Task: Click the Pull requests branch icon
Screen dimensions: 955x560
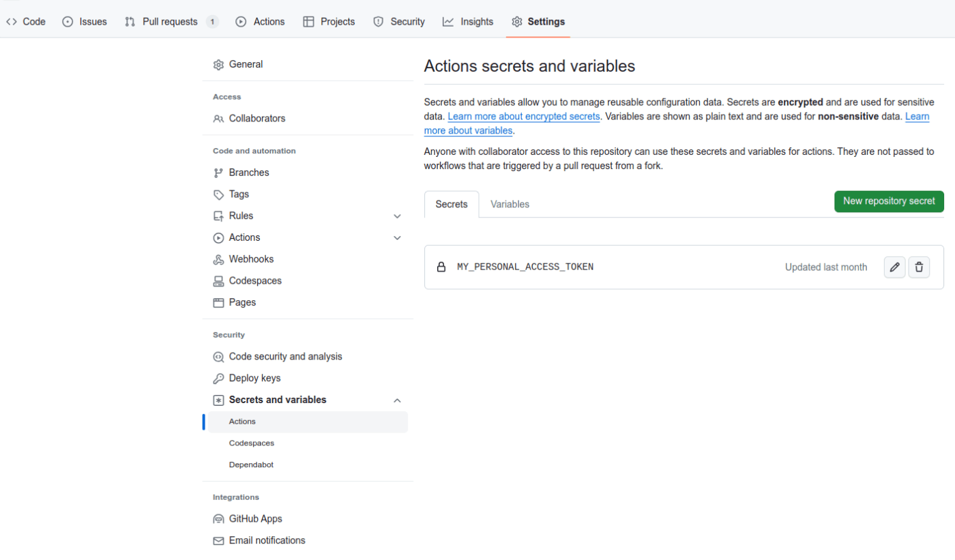Action: (x=130, y=22)
